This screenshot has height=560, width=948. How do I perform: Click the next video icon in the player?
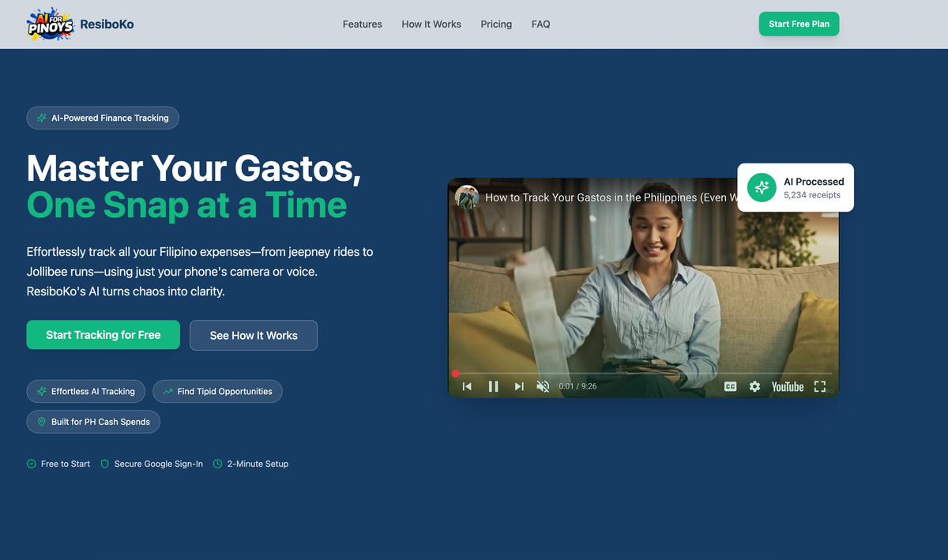click(519, 386)
